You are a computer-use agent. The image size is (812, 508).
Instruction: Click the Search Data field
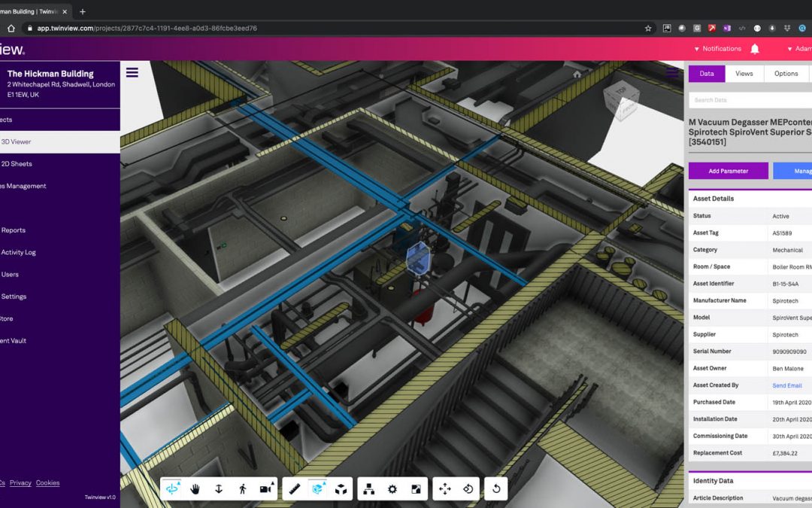point(750,100)
